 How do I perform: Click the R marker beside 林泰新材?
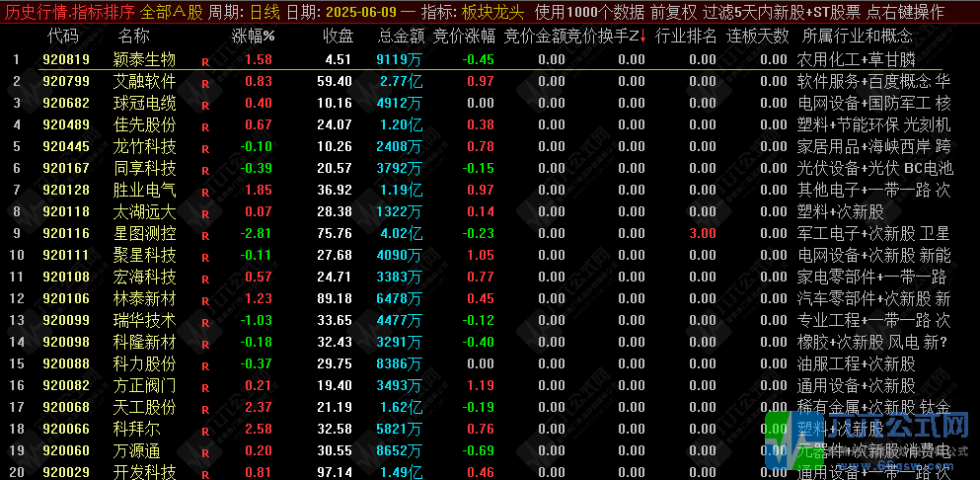click(x=205, y=301)
